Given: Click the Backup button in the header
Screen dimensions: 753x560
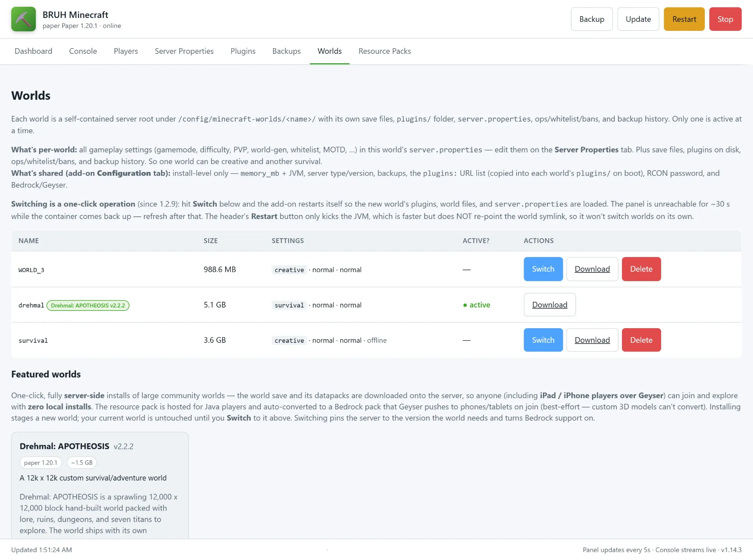Looking at the screenshot, I should (591, 19).
